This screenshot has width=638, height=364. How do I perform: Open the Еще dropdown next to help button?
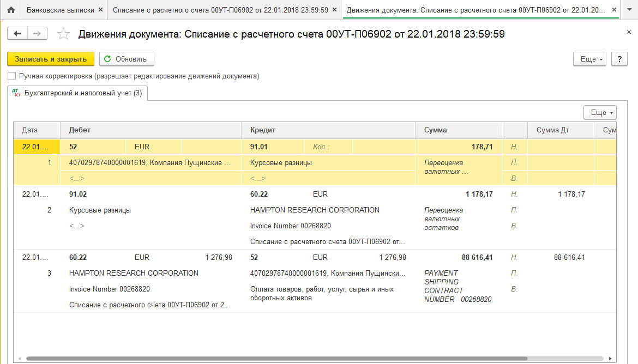(x=589, y=59)
